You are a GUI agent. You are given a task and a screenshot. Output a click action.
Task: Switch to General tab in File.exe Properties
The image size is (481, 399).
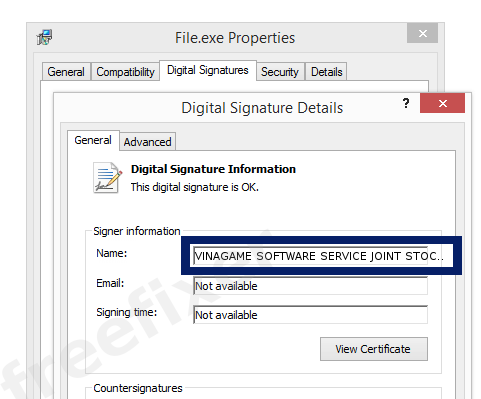[66, 72]
